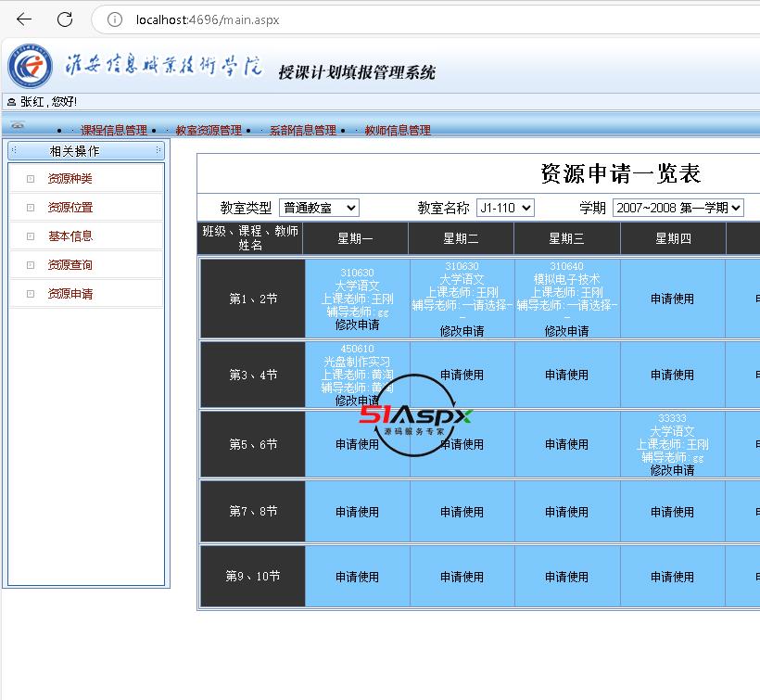
Task: Click the small icon beside 资源申请
Action: [31, 294]
